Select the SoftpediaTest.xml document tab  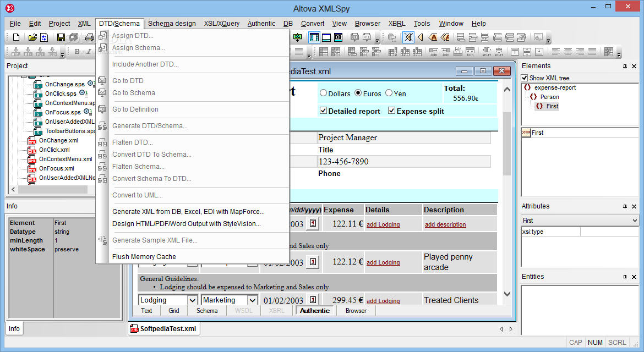click(x=164, y=328)
